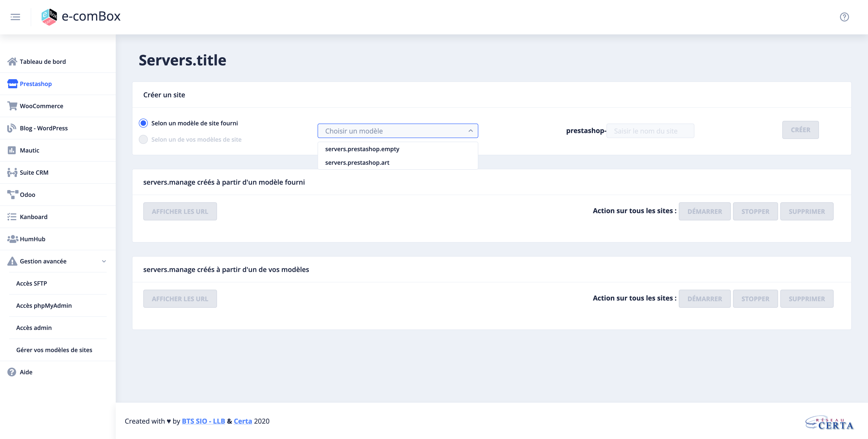
Task: Open Accès phpMyAdmin submenu item
Action: pyautogui.click(x=58, y=305)
